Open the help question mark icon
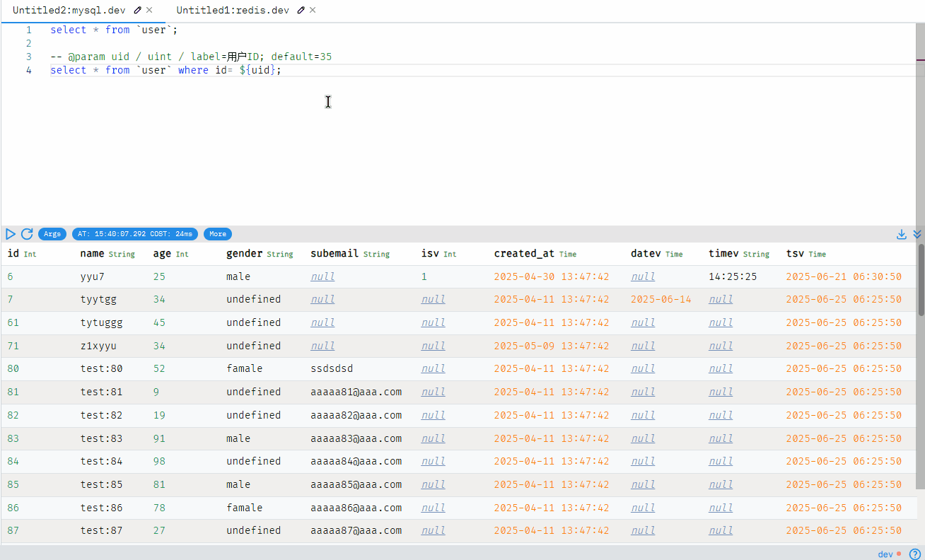 click(914, 554)
